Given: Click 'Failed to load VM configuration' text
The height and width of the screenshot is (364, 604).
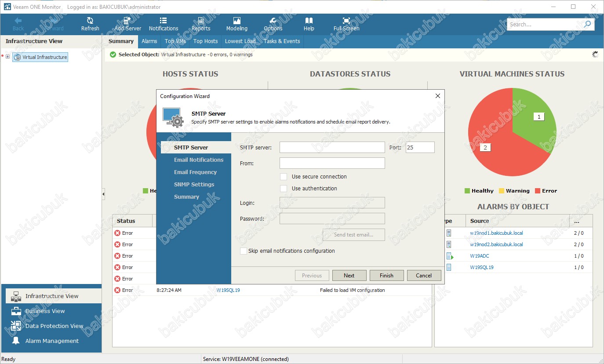Looking at the screenshot, I should 352,290.
